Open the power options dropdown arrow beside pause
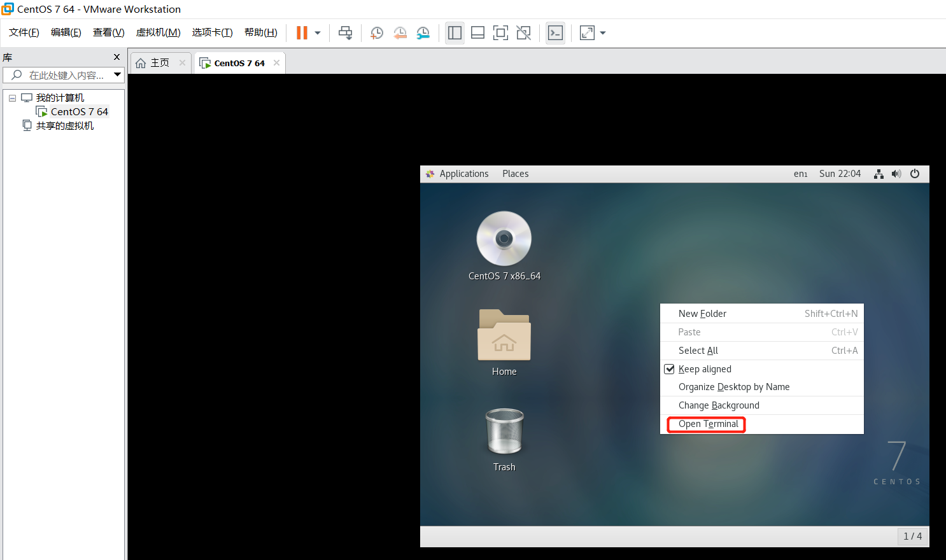This screenshot has height=560, width=946. pyautogui.click(x=318, y=33)
